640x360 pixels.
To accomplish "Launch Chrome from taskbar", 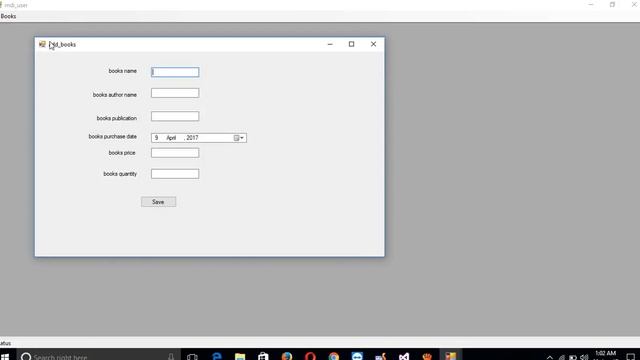I will [334, 356].
